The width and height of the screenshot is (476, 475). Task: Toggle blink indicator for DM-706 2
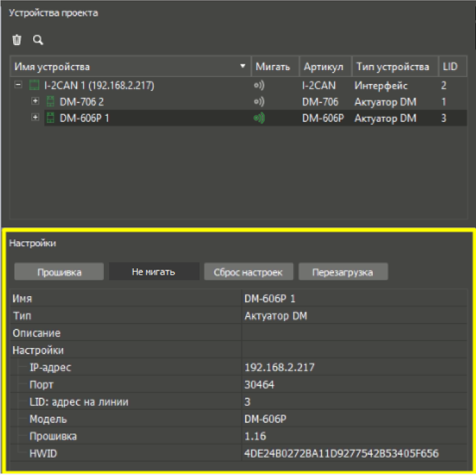click(x=259, y=102)
